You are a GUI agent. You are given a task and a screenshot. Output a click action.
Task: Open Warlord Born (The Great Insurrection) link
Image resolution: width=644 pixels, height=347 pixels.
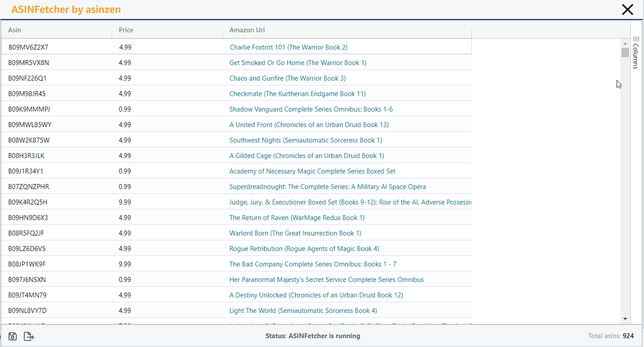pyautogui.click(x=295, y=233)
